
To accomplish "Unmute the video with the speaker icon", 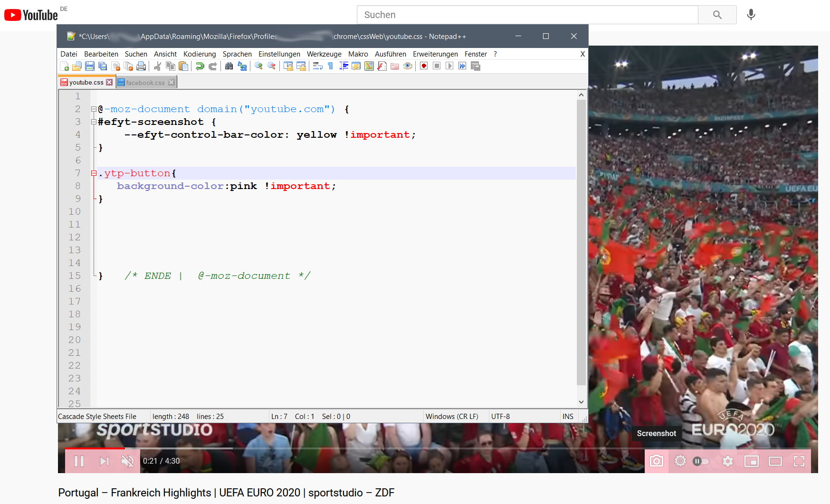I will tap(127, 461).
